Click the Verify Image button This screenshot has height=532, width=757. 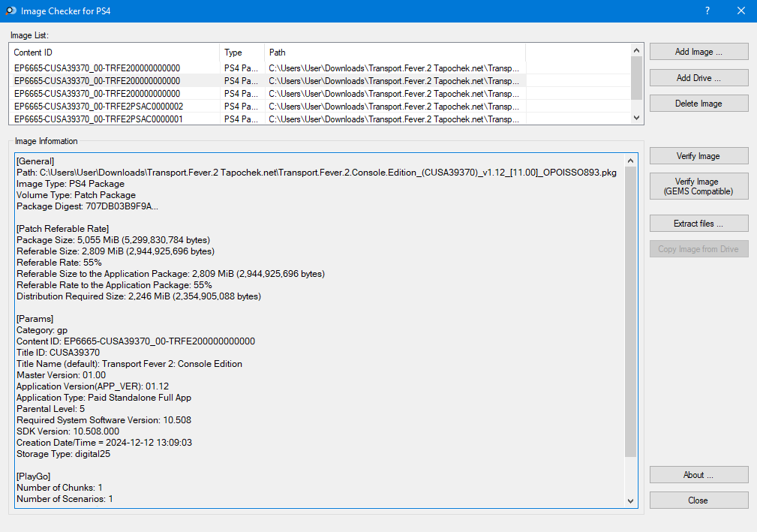698,156
